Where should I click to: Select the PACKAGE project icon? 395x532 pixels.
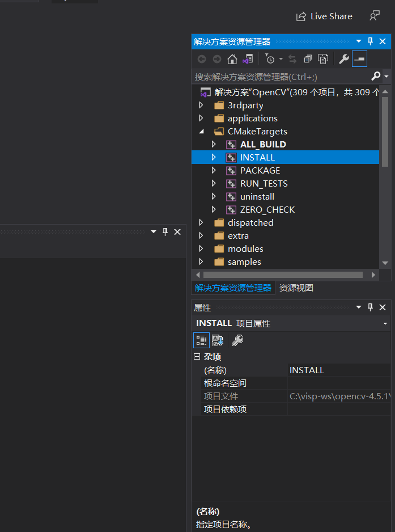pyautogui.click(x=231, y=171)
